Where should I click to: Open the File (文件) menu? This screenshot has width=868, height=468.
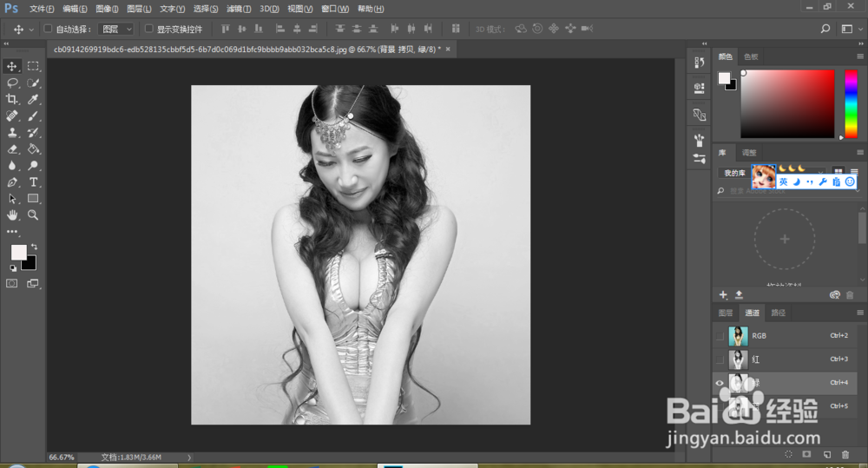(x=42, y=9)
